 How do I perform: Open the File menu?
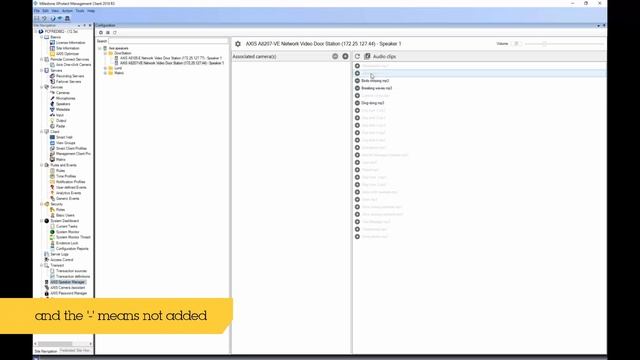(37, 11)
